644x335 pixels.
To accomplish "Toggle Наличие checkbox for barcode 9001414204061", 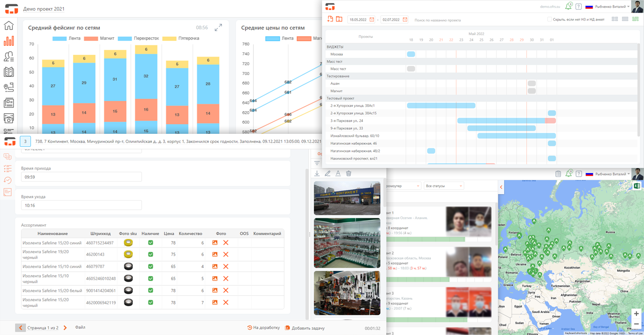I will tap(150, 290).
